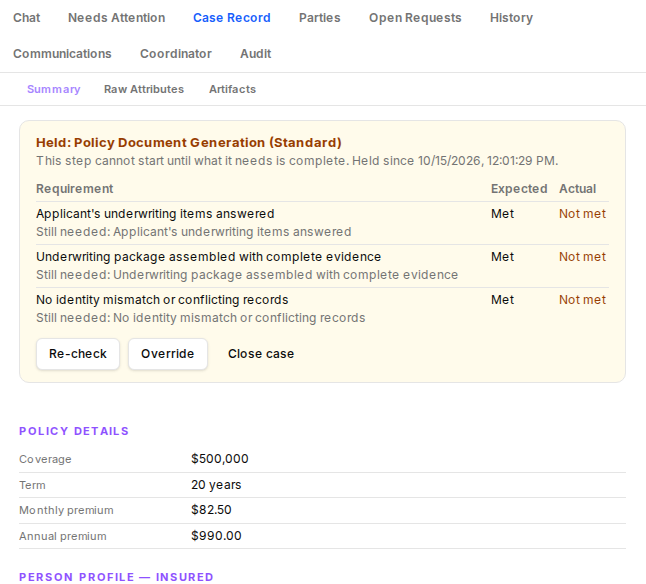Viewport: 646px width, 584px height.
Task: Click 'Not met' for applicant's underwriting items
Action: coord(583,214)
